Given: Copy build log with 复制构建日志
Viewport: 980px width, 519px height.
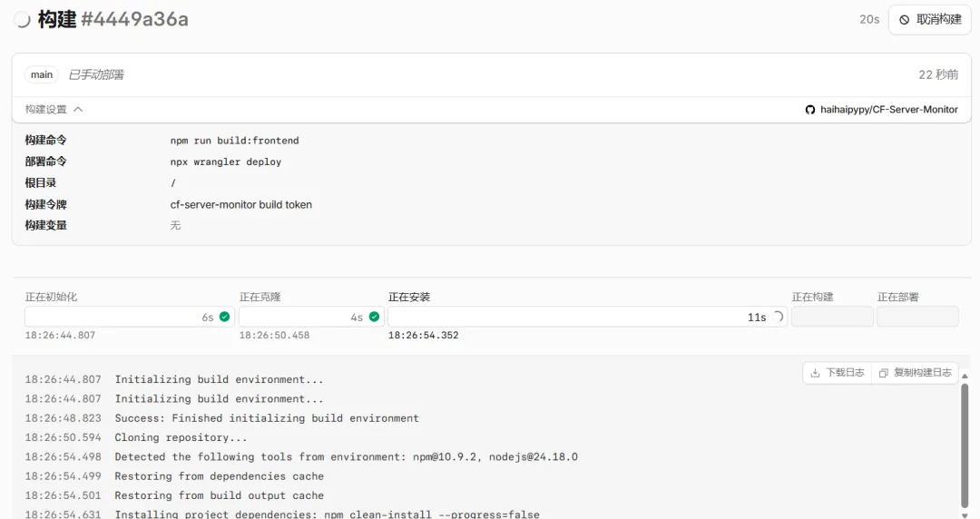Looking at the screenshot, I should [x=915, y=373].
